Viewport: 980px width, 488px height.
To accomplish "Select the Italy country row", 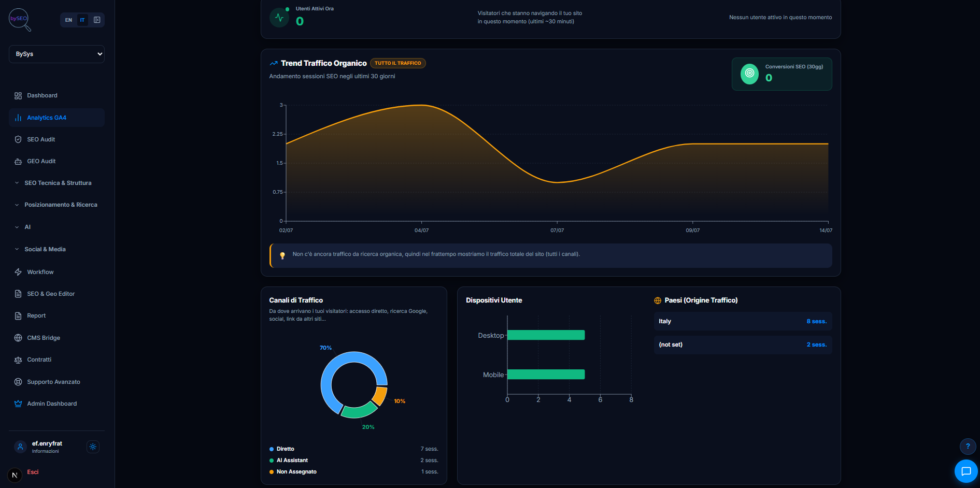I will pos(743,321).
